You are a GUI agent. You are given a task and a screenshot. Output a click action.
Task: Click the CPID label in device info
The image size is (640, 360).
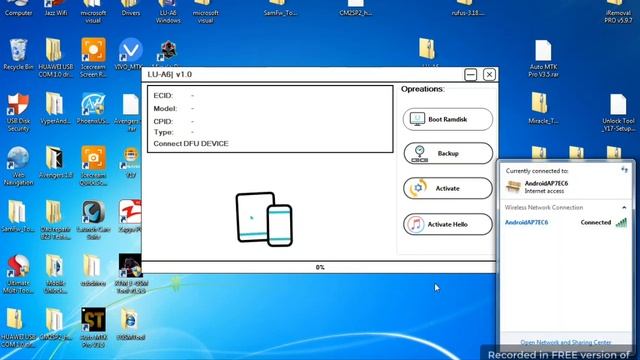163,122
